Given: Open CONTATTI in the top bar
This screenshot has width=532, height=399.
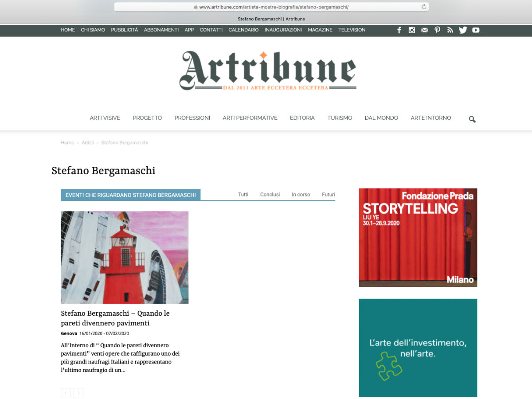Looking at the screenshot, I should [x=211, y=30].
